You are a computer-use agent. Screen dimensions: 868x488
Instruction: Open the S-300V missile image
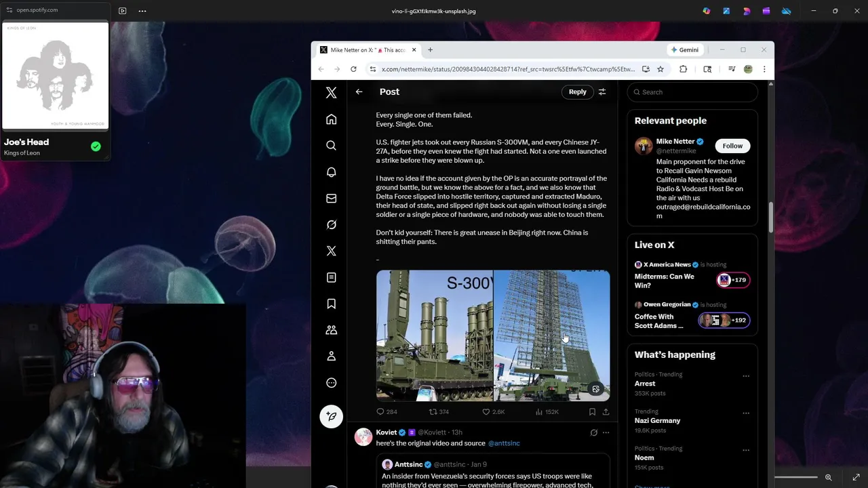click(435, 335)
